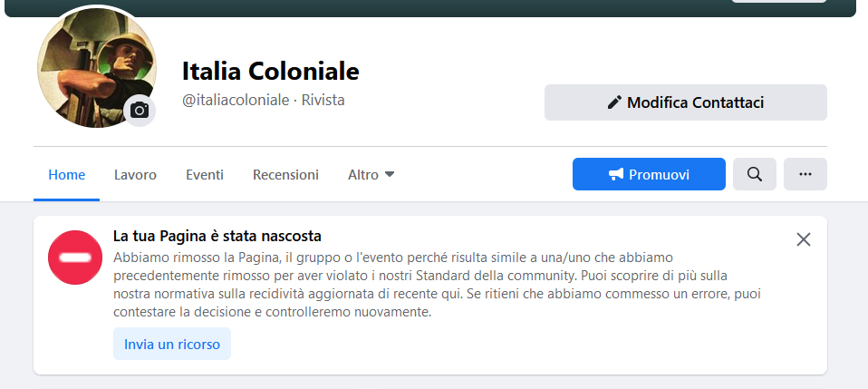Click the Modifica Contattaci button
Screen dimensions: 868x389
(685, 102)
